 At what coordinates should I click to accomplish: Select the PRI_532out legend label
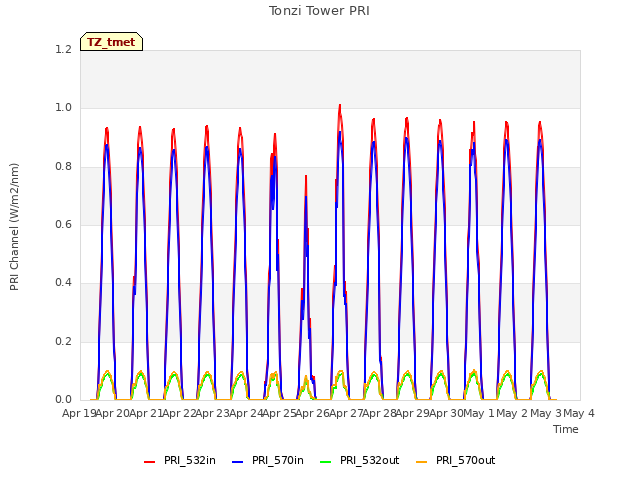click(370, 460)
